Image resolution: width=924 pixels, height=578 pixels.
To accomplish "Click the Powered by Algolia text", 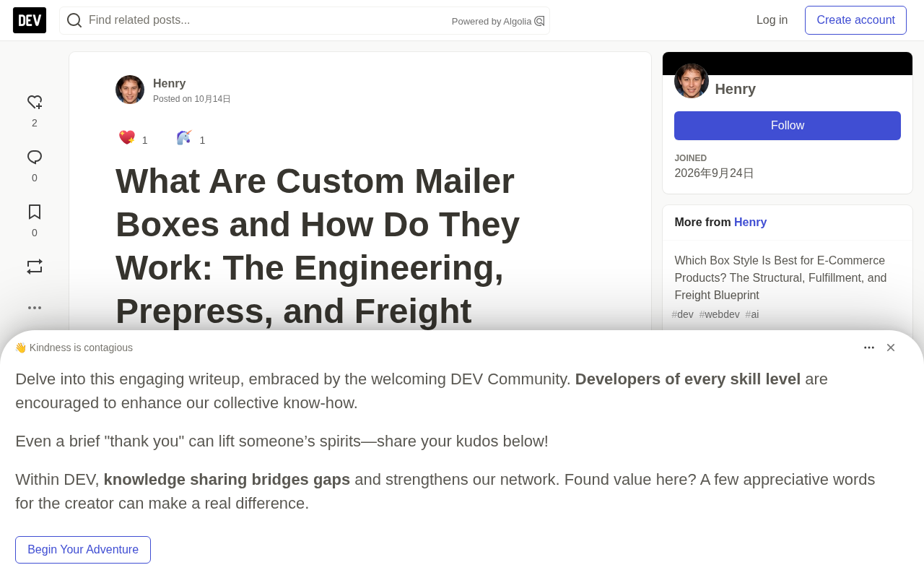I will (492, 22).
